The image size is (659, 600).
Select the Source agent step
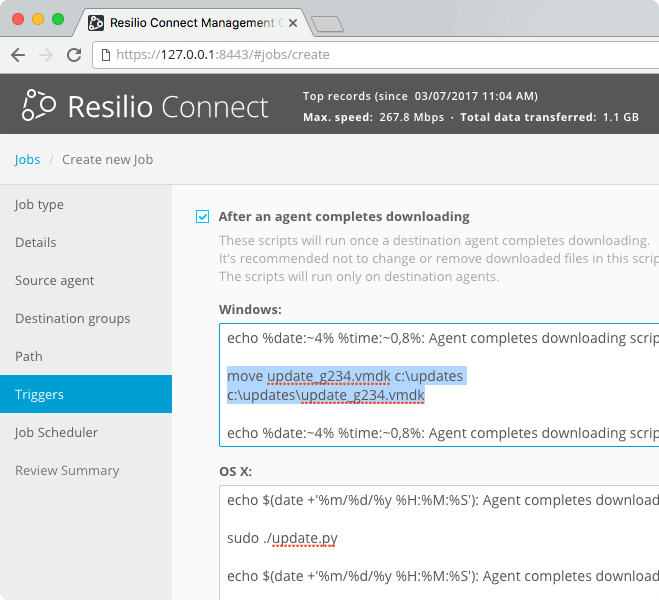tap(86, 280)
